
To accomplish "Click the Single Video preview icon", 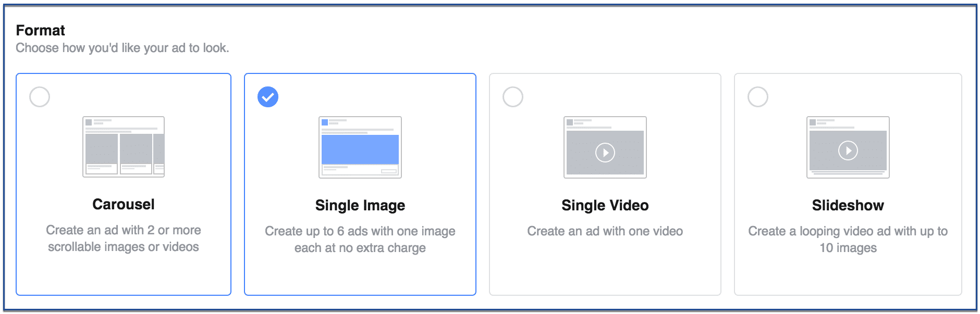I will (x=605, y=147).
